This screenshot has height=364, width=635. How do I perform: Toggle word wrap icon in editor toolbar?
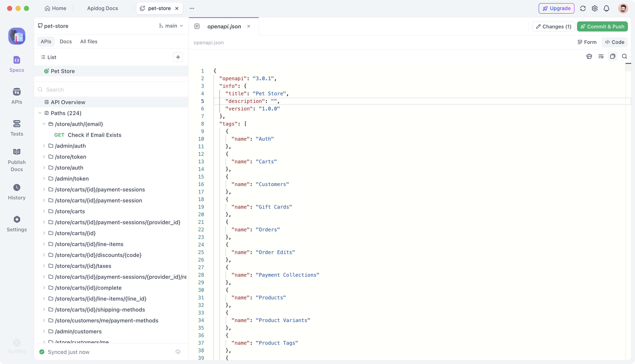601,56
